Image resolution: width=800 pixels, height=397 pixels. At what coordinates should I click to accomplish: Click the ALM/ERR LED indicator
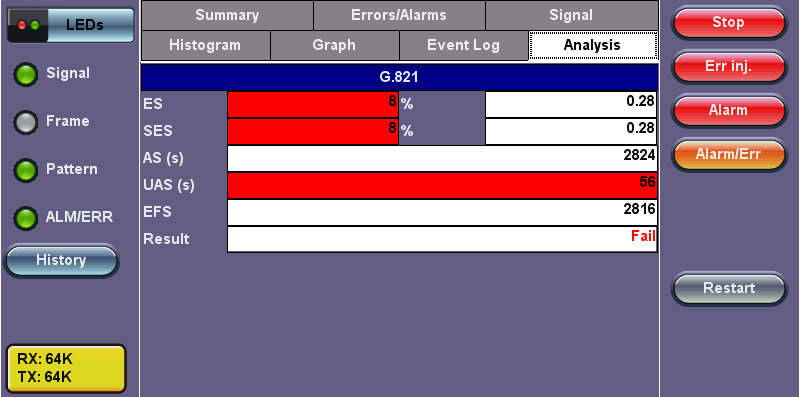(x=26, y=218)
